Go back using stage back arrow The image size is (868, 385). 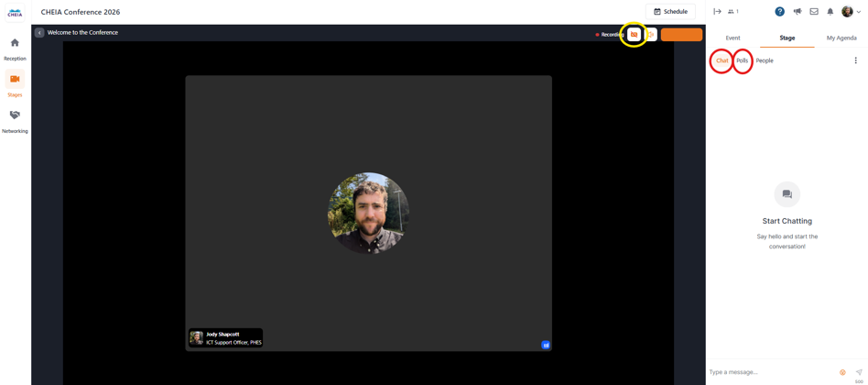(x=39, y=33)
